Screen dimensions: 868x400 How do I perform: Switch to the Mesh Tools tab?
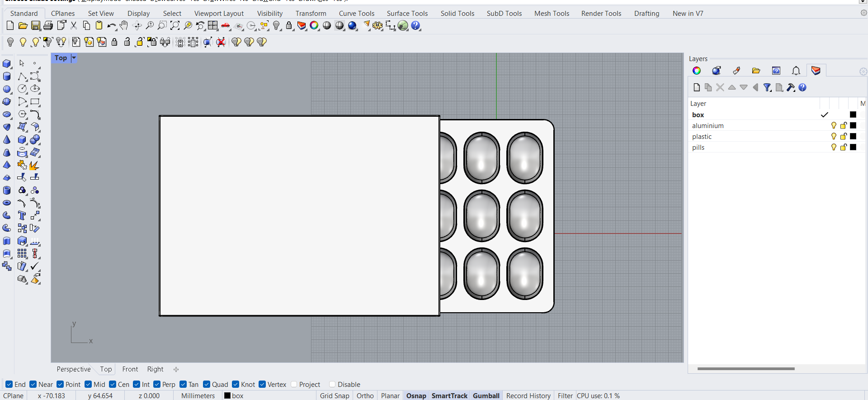tap(552, 14)
